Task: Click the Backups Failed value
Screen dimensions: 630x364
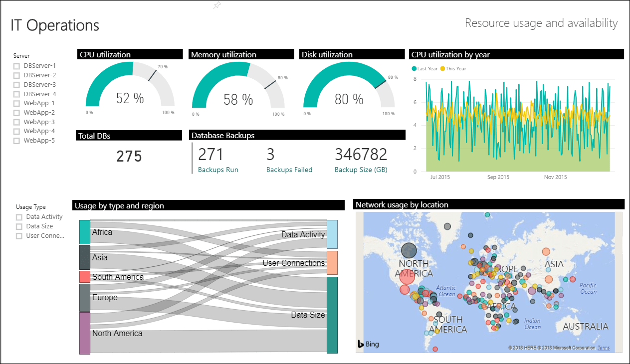Action: 270,155
